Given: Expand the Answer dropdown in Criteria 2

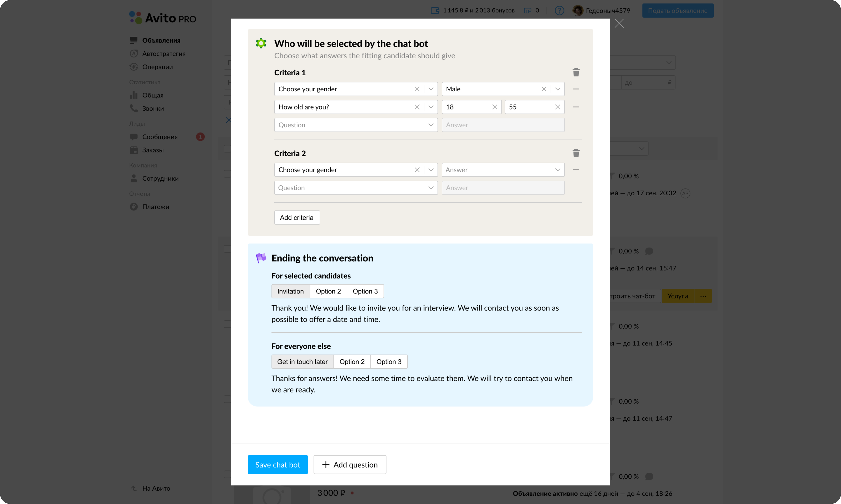Looking at the screenshot, I should [x=557, y=170].
